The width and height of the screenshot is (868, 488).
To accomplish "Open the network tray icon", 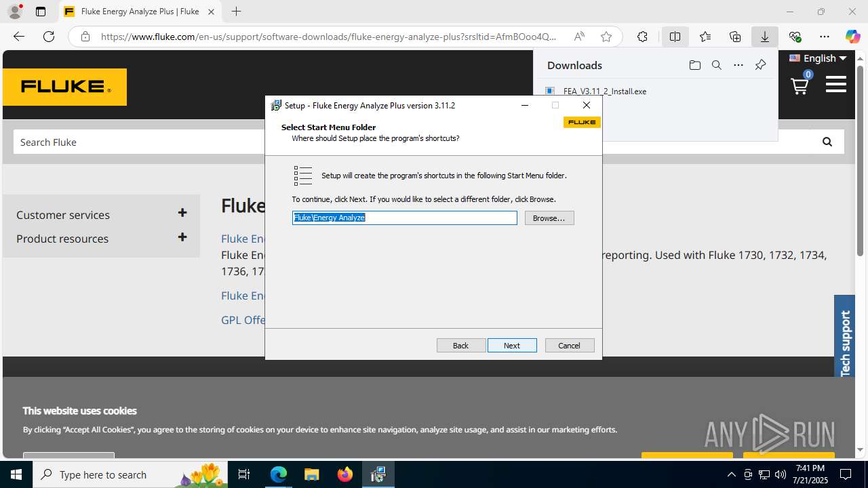I will pyautogui.click(x=764, y=474).
